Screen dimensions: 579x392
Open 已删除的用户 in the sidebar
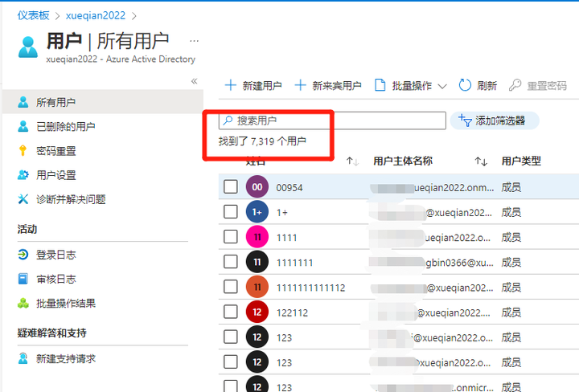click(66, 126)
